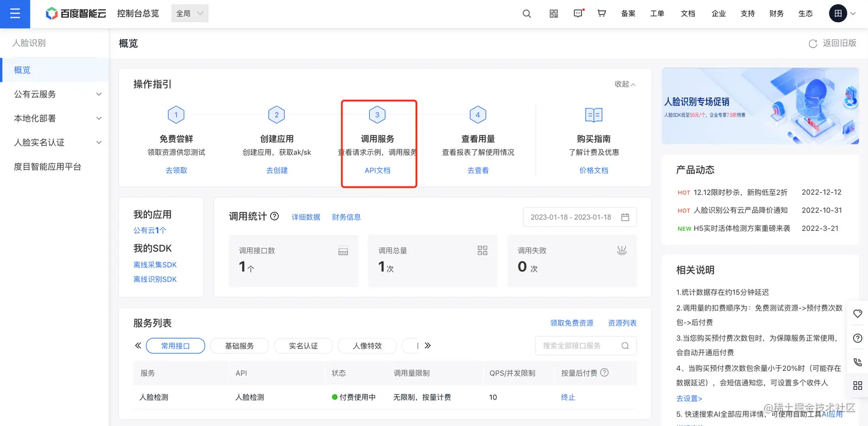Switch to 人像特效 service tab

coord(367,346)
